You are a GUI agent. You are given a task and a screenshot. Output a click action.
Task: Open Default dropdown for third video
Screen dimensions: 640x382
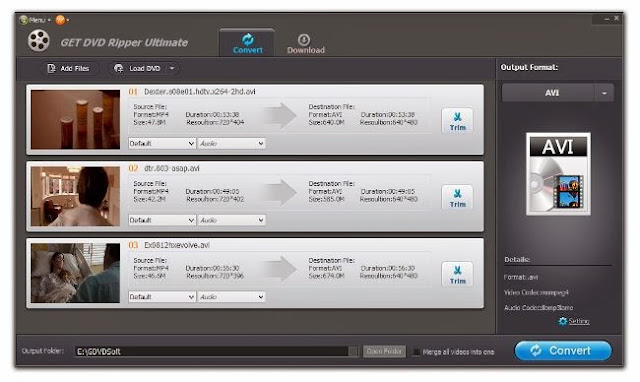(162, 297)
